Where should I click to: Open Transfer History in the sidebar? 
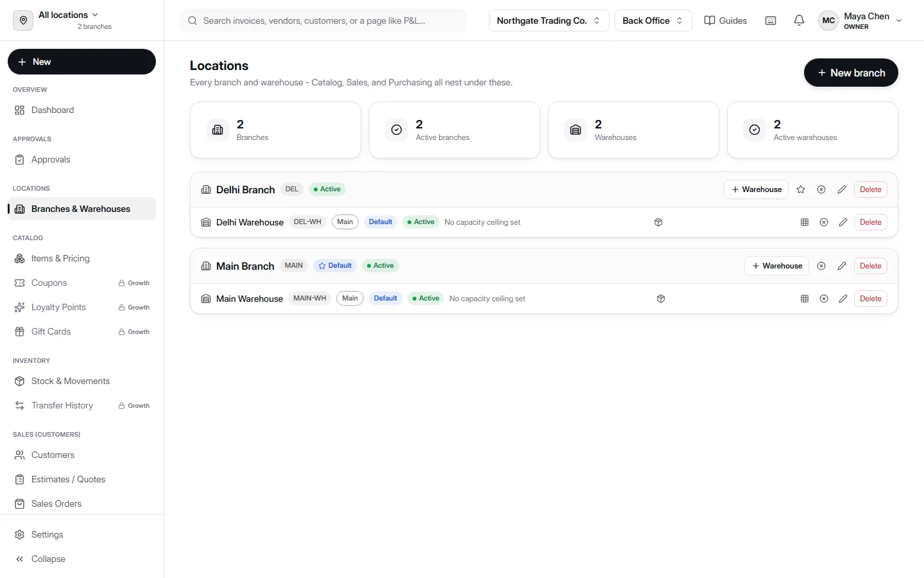pos(81,405)
